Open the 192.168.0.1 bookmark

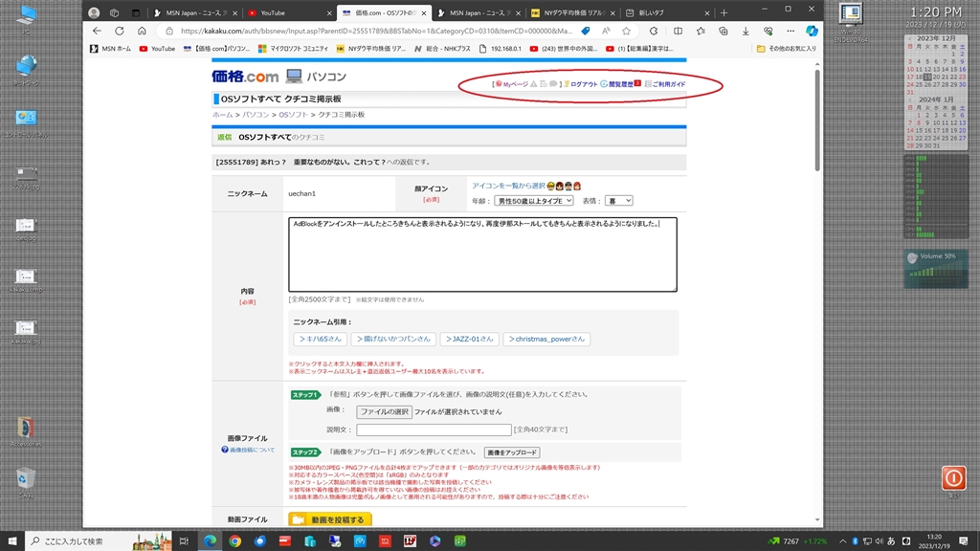[x=500, y=48]
